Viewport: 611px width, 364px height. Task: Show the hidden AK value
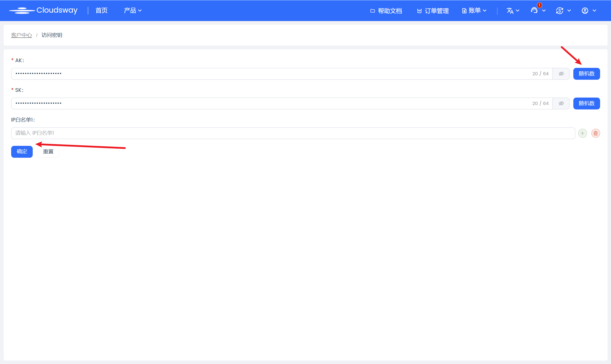[561, 74]
